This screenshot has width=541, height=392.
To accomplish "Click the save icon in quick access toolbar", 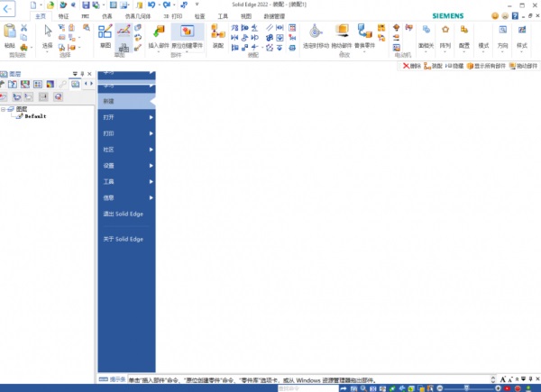I will pos(85,5).
